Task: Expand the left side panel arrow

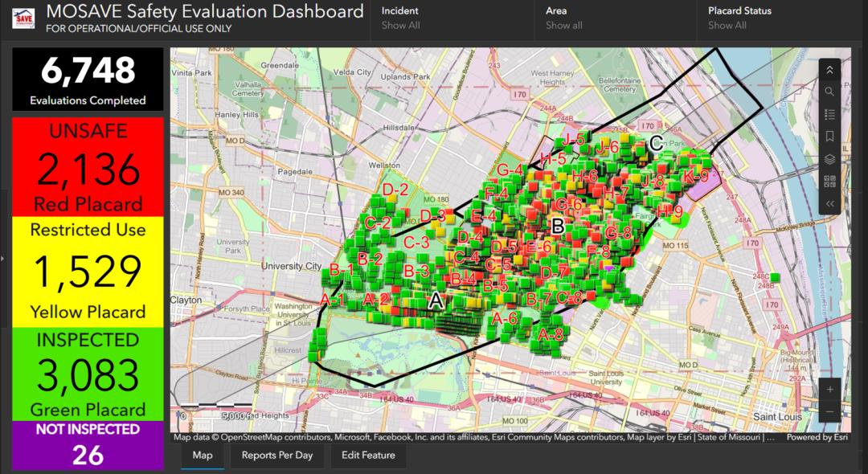Action: pyautogui.click(x=3, y=258)
